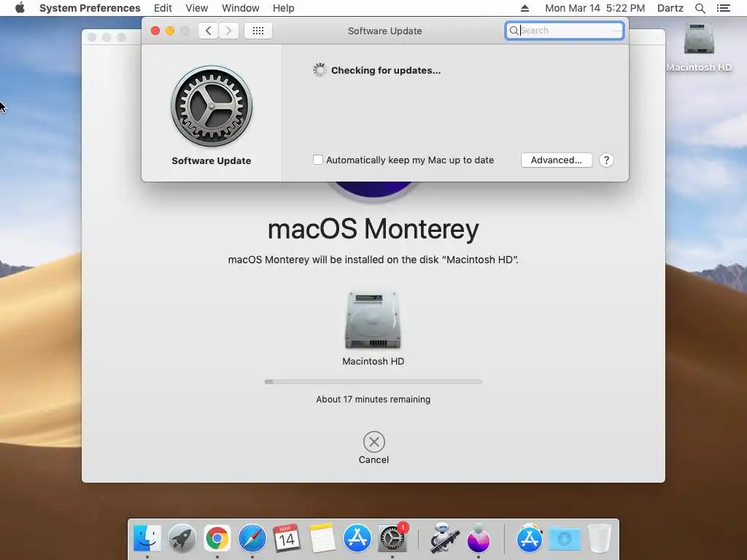Image resolution: width=747 pixels, height=560 pixels.
Task: Open System Preferences from the Dock
Action: pyautogui.click(x=392, y=539)
